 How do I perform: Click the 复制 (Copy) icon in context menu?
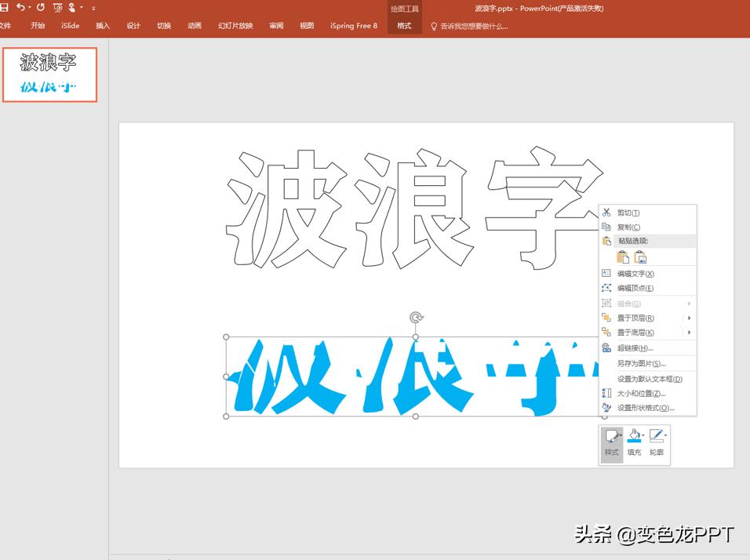tap(607, 226)
